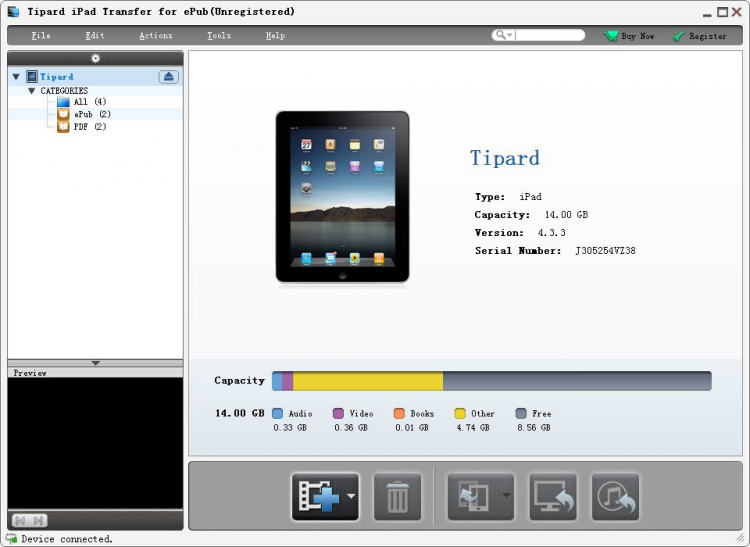Click the All folder icon in tree

pos(63,102)
